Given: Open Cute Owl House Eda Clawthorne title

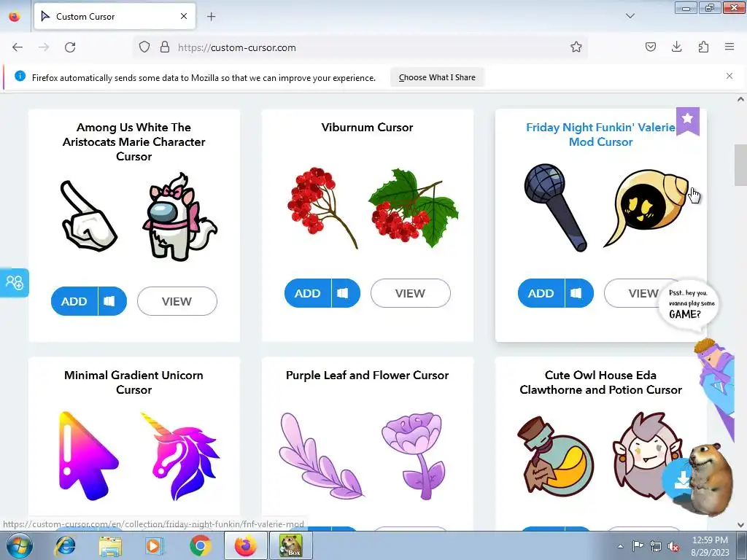Looking at the screenshot, I should [600, 382].
